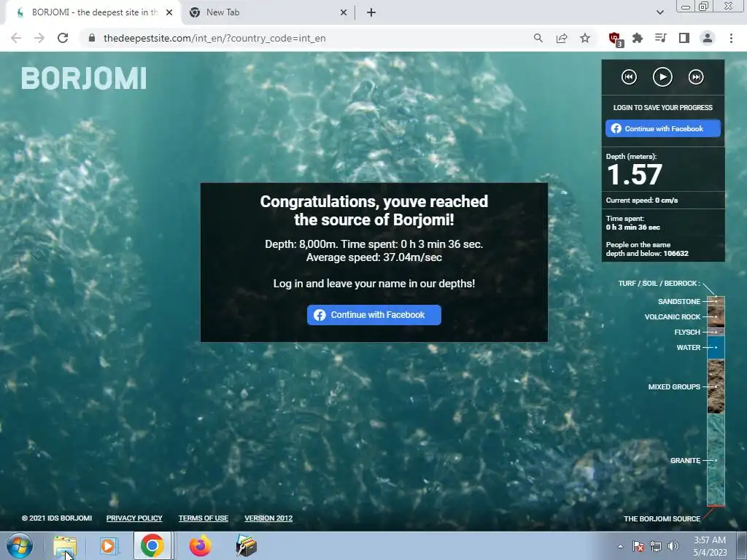
Task: Click The Borjomi Source label
Action: [x=662, y=518]
